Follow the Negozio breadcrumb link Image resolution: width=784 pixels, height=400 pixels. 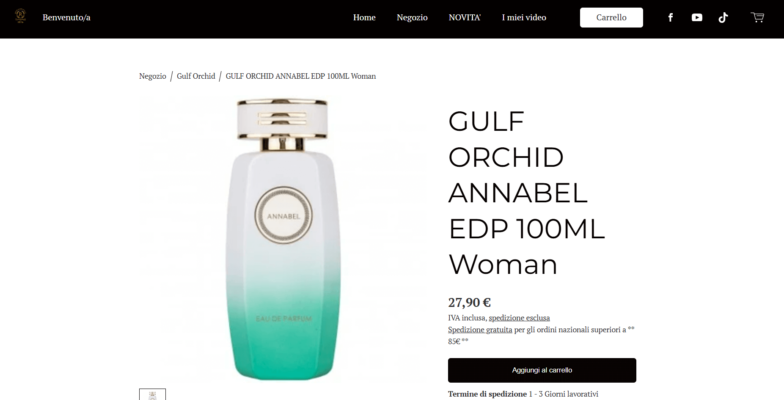(x=152, y=76)
